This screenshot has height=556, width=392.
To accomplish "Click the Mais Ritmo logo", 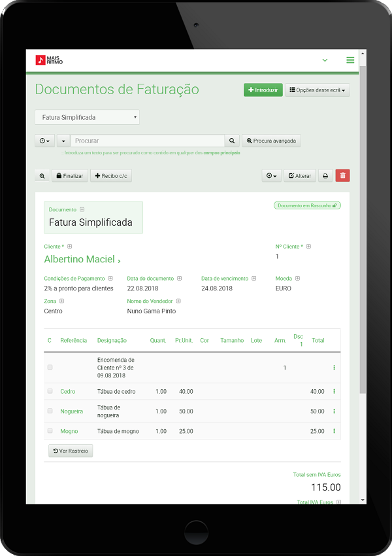I will click(49, 60).
